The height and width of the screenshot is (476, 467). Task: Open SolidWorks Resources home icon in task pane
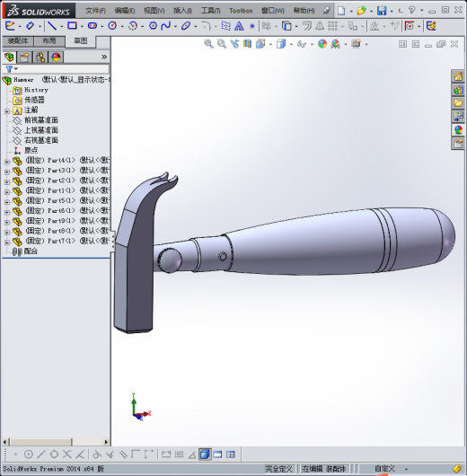458,76
